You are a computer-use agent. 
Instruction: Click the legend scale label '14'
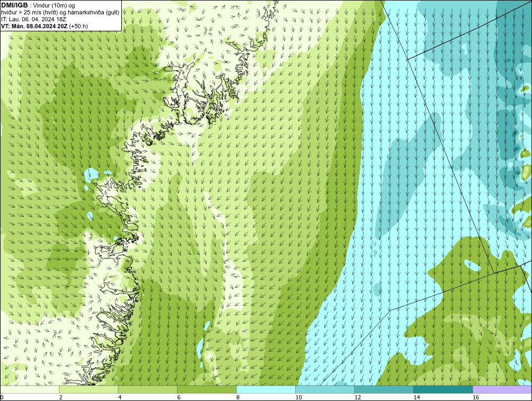[x=417, y=397]
